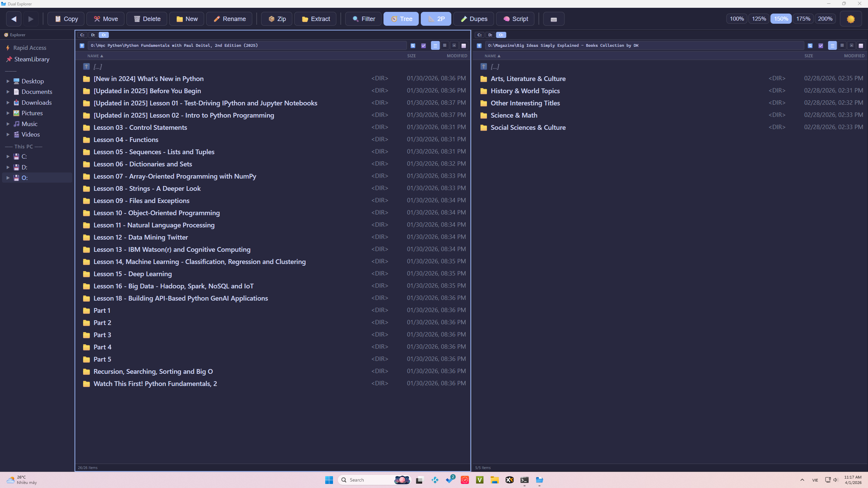Click the Extract button
Image resolution: width=868 pixels, height=488 pixels.
click(315, 19)
